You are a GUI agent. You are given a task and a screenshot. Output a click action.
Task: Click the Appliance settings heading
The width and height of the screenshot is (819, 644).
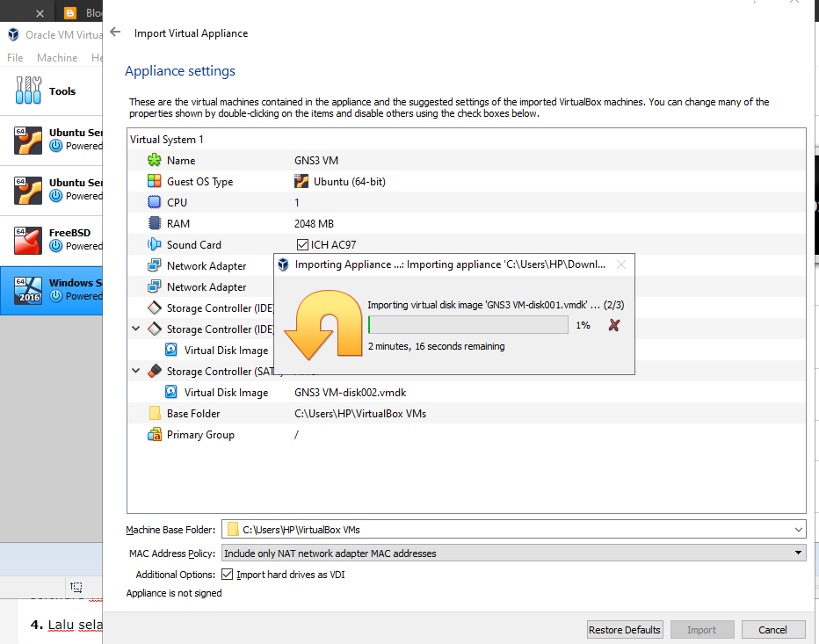(180, 71)
